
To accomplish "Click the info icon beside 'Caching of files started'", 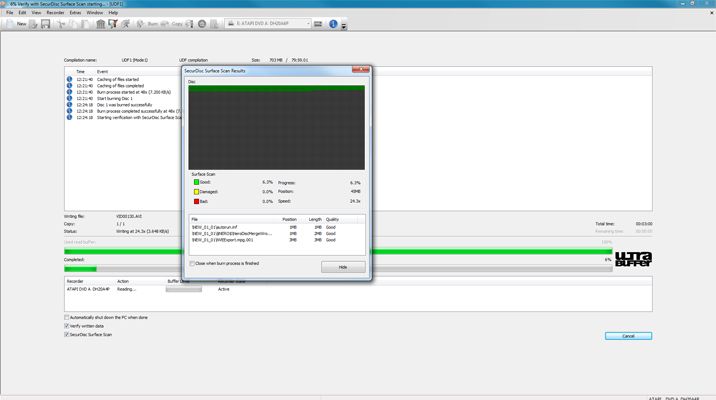I will tap(69, 79).
